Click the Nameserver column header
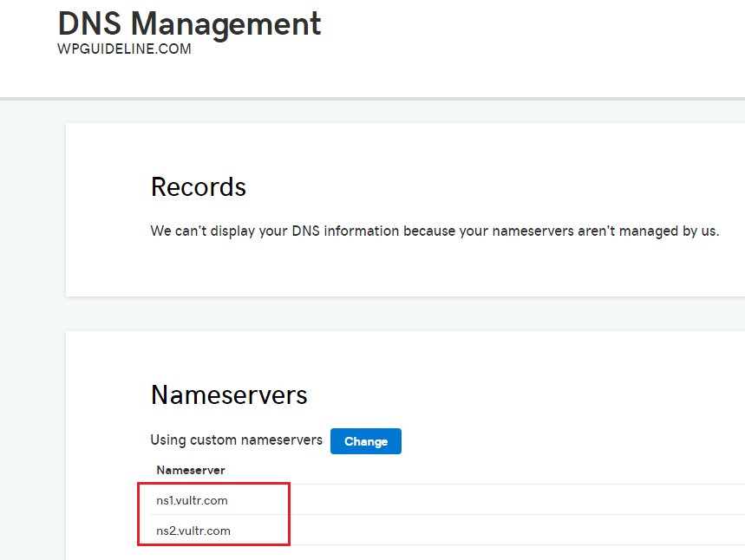Screen dimensions: 745x560 (191, 470)
